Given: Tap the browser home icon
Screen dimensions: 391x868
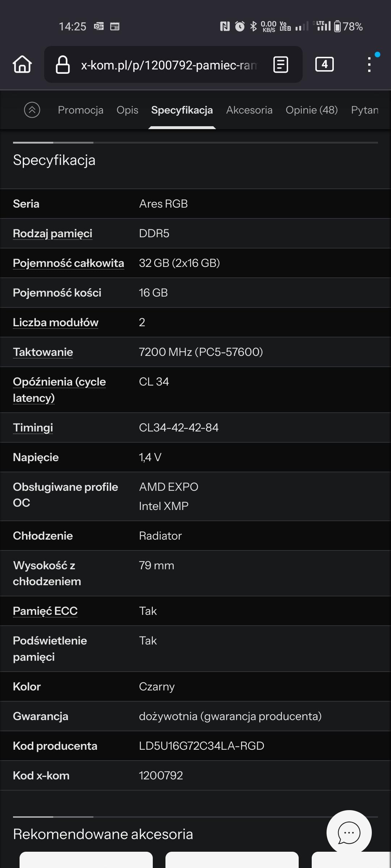Looking at the screenshot, I should (22, 64).
